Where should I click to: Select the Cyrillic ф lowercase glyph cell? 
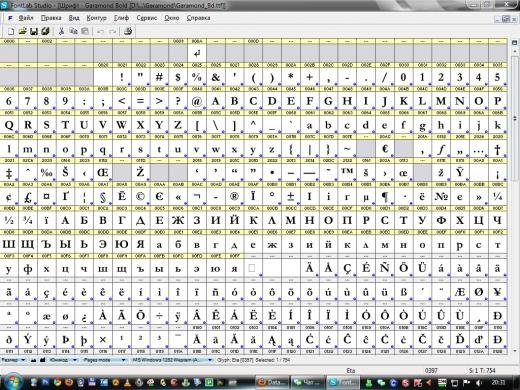28,268
